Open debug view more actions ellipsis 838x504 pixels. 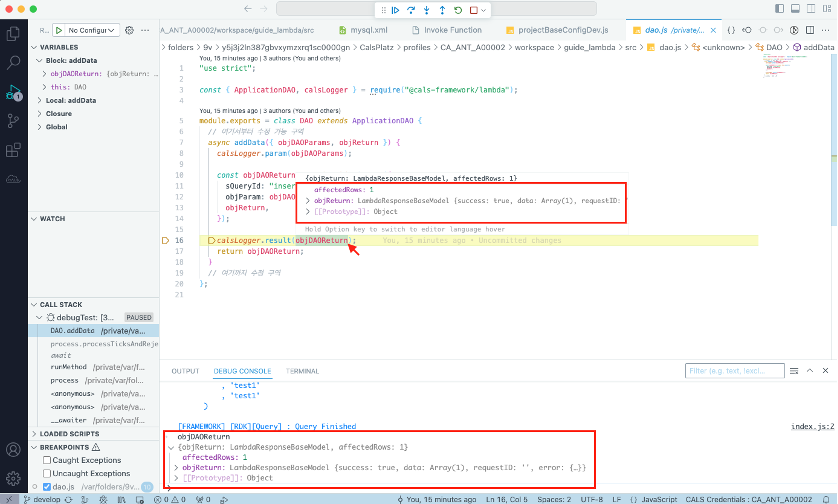point(145,30)
